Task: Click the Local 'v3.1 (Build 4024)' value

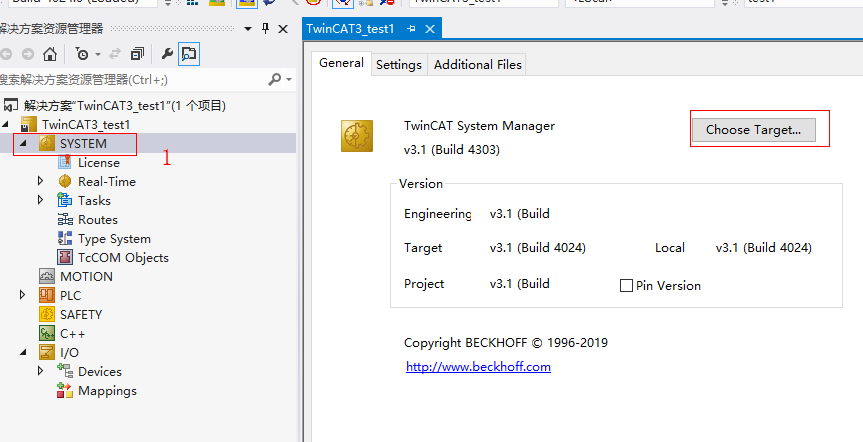Action: click(764, 248)
